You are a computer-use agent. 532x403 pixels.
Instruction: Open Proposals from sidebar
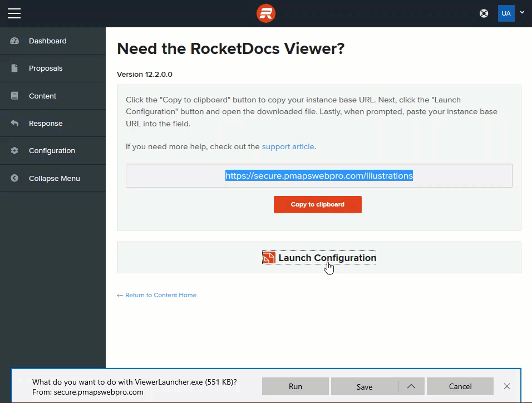click(46, 68)
